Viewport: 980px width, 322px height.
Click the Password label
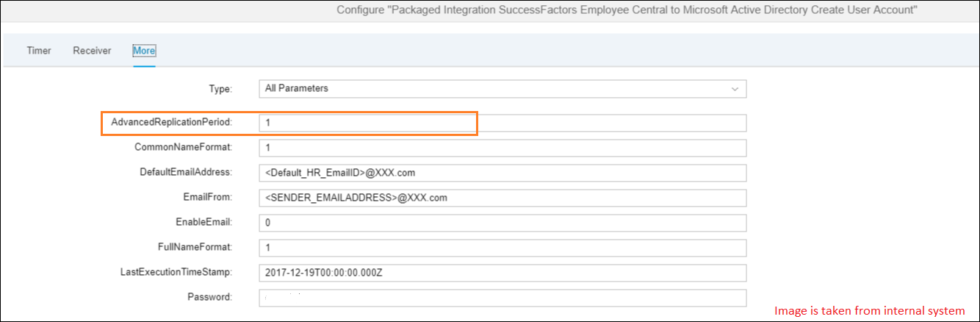[210, 298]
